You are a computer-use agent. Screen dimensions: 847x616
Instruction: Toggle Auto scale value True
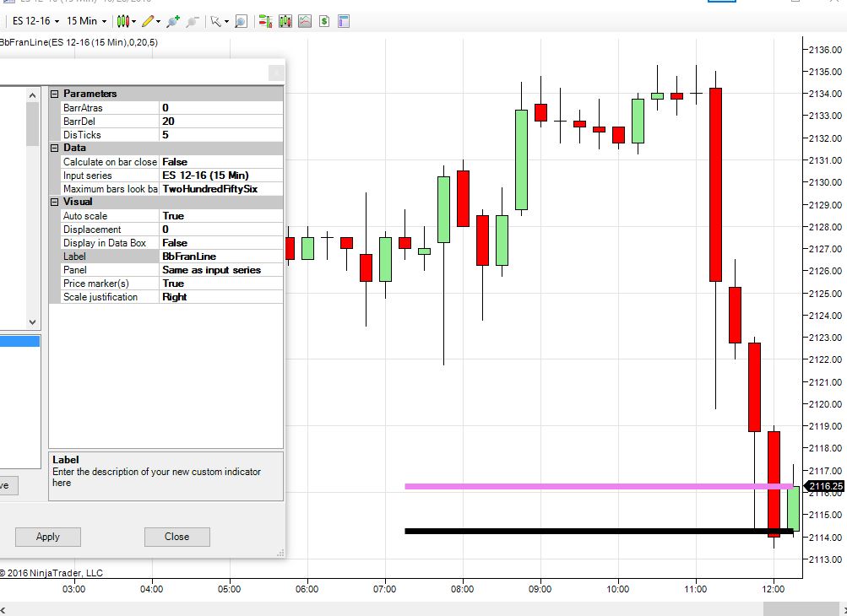(x=221, y=216)
